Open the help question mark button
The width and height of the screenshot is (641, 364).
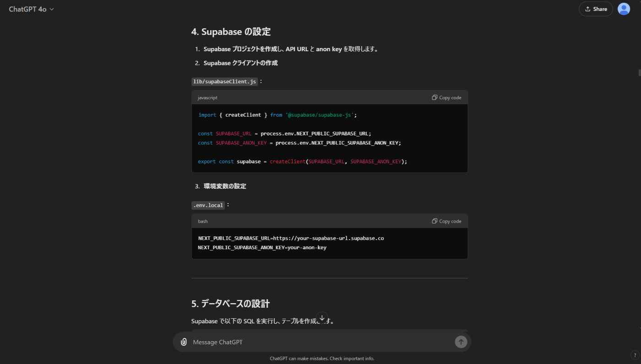click(x=635, y=355)
